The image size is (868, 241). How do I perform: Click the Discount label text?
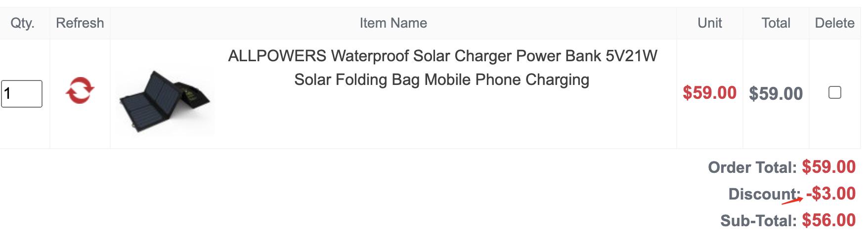pyautogui.click(x=765, y=194)
